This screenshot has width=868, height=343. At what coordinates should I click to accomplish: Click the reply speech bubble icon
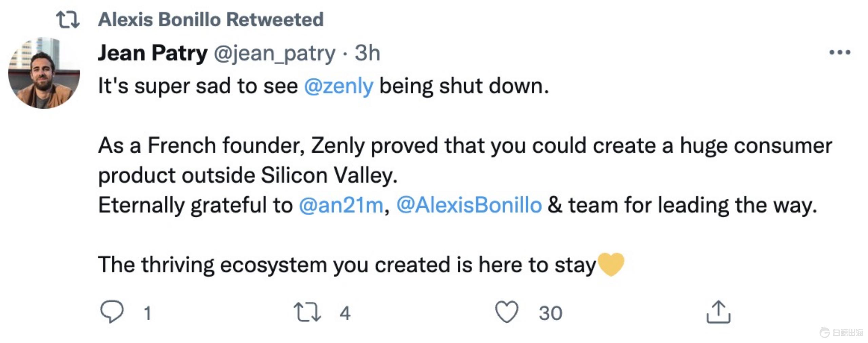112,312
